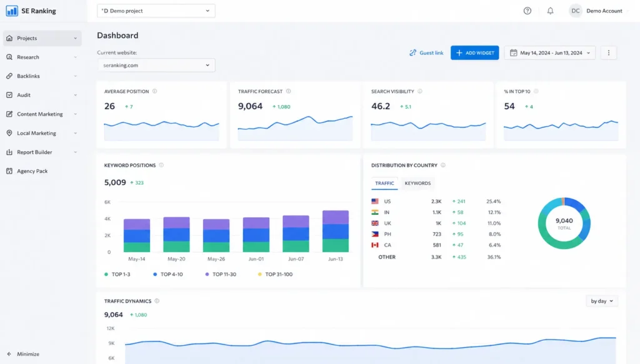The width and height of the screenshot is (640, 364).
Task: Open the by day interval dropdown
Action: (x=602, y=301)
